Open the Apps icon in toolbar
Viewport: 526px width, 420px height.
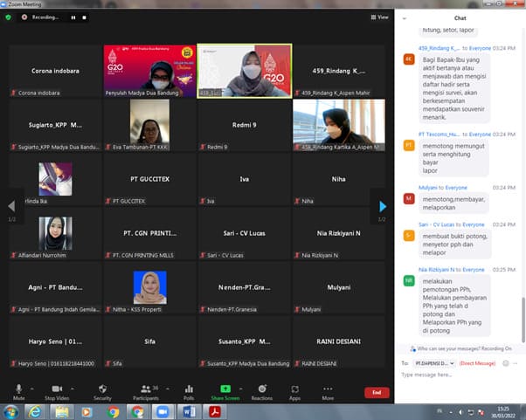click(294, 389)
